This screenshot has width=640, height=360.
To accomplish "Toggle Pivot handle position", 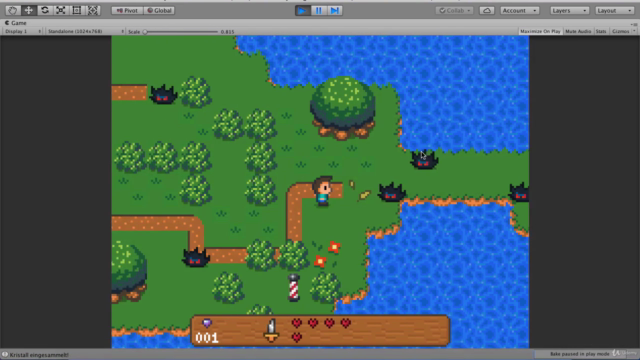I will 127,11.
